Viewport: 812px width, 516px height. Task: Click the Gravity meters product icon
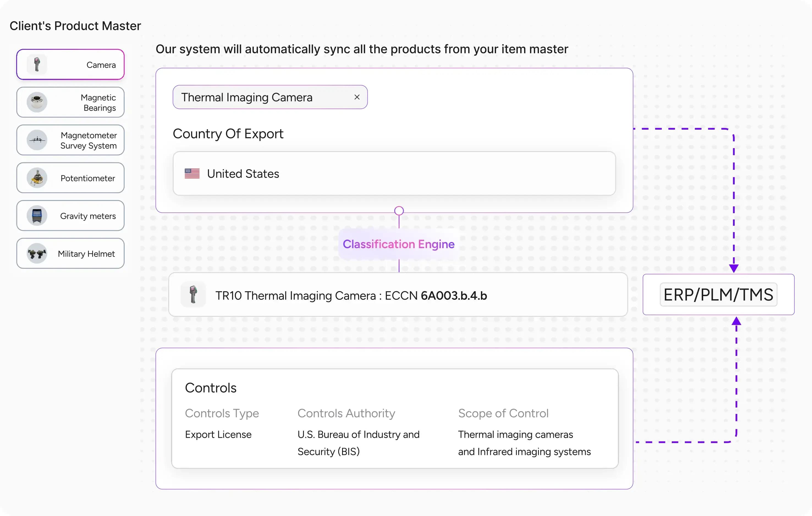pos(37,215)
